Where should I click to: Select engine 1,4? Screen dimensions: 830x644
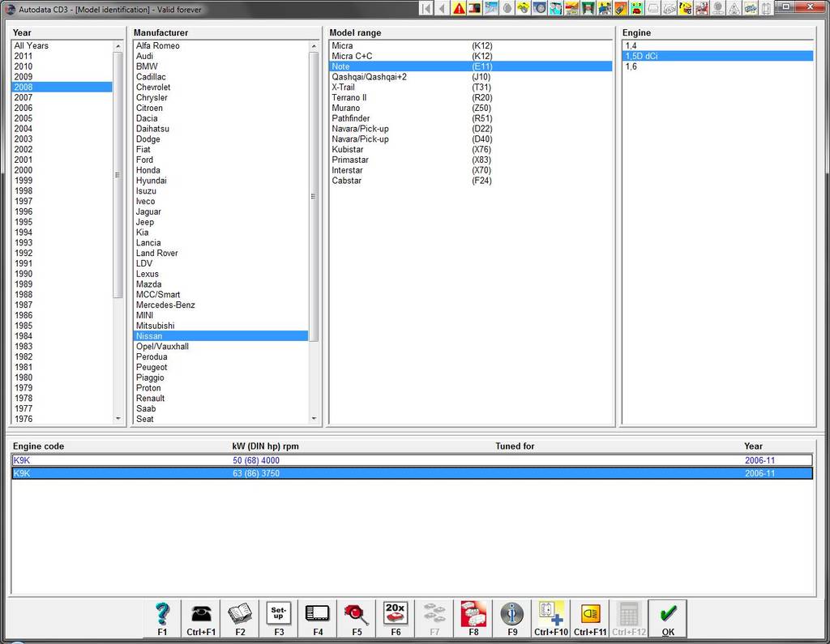coord(717,45)
